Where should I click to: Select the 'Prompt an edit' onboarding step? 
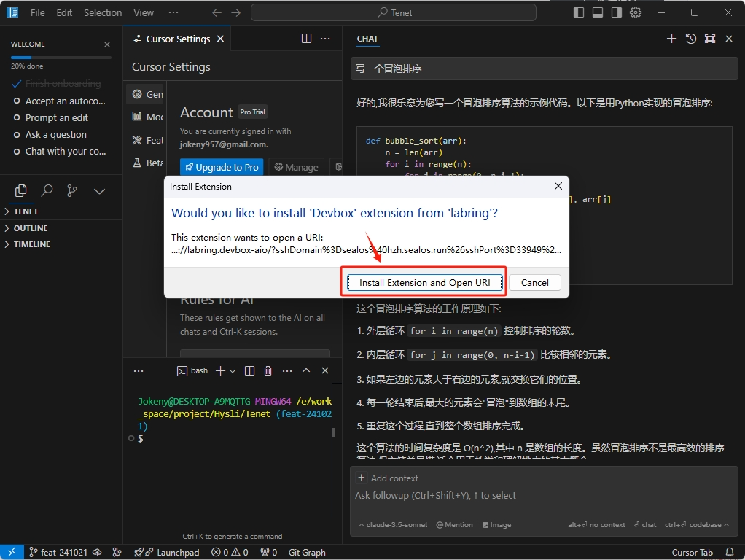56,117
